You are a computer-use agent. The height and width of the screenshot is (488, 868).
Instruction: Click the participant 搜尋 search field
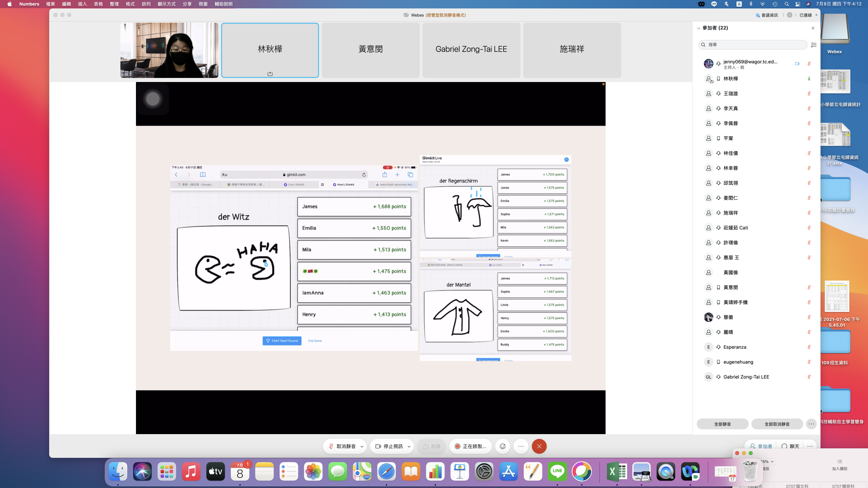point(753,45)
